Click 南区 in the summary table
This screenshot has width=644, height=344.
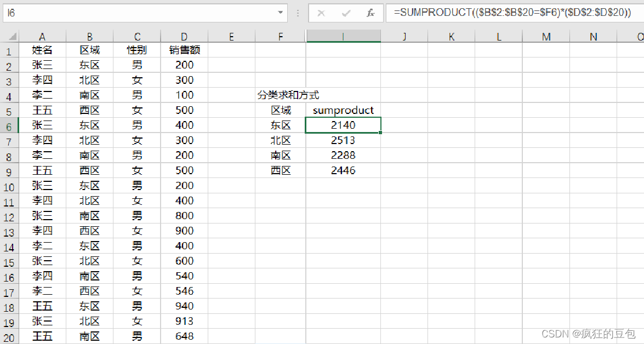[x=281, y=156]
